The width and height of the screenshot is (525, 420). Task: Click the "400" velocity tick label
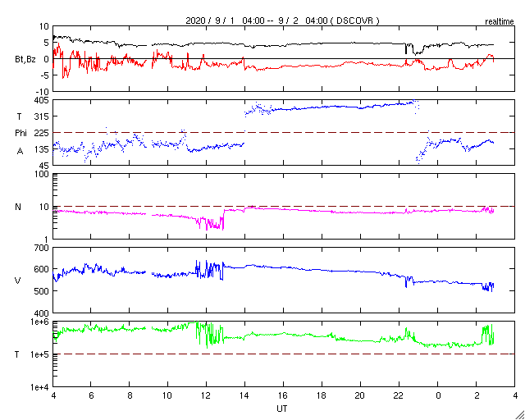[x=42, y=313]
